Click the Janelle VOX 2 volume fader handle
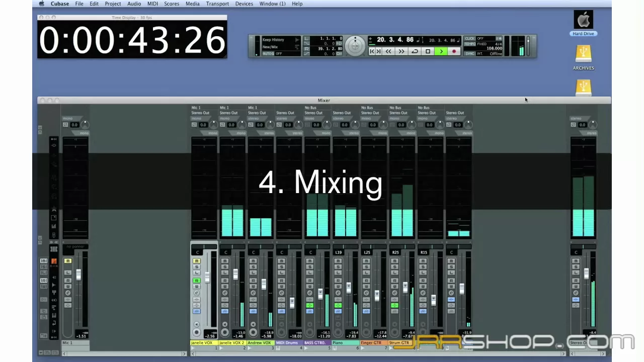644x362 pixels. [235, 275]
